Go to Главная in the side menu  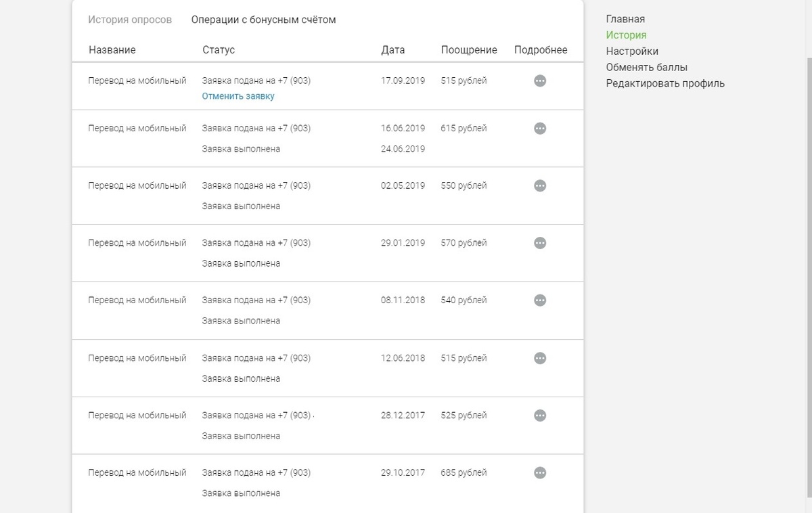coord(625,19)
